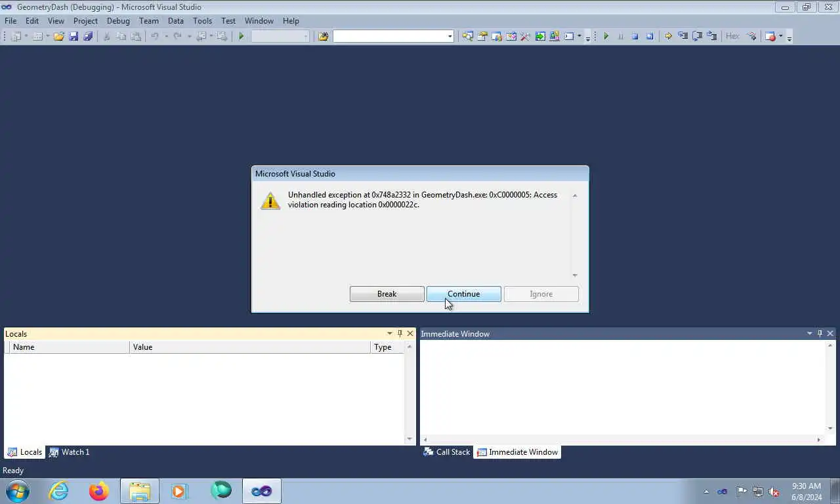Click the Open File folder icon
The width and height of the screenshot is (840, 504).
tap(59, 36)
